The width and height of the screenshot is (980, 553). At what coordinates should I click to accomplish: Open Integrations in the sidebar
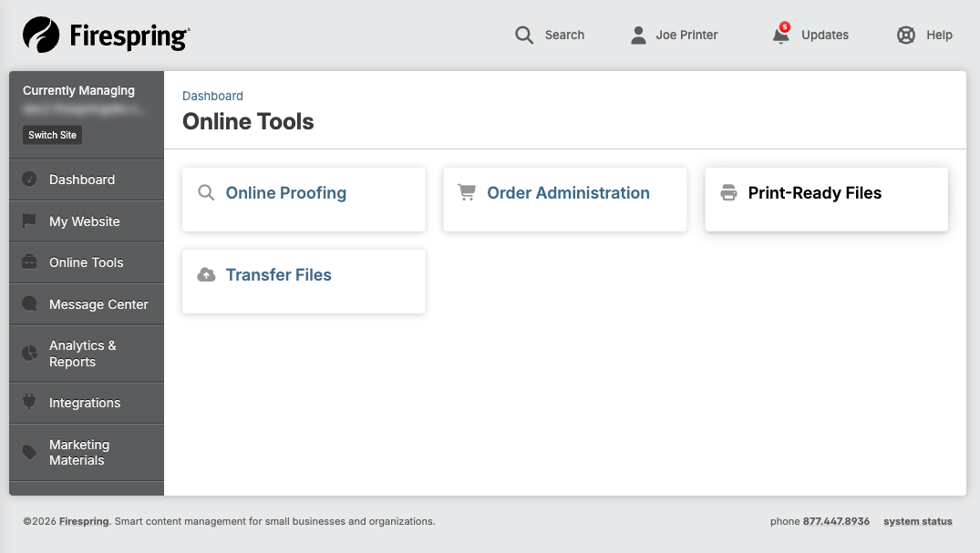click(x=87, y=403)
